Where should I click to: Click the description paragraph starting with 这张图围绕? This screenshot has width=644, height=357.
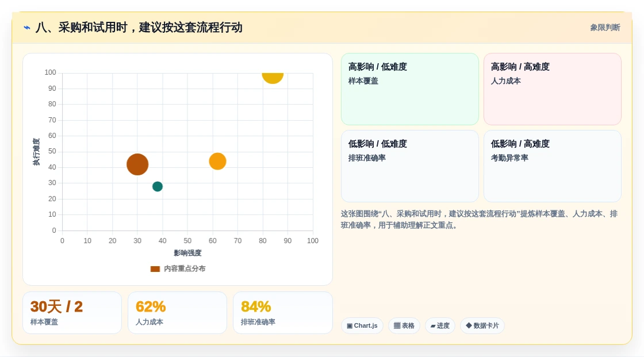pos(480,220)
